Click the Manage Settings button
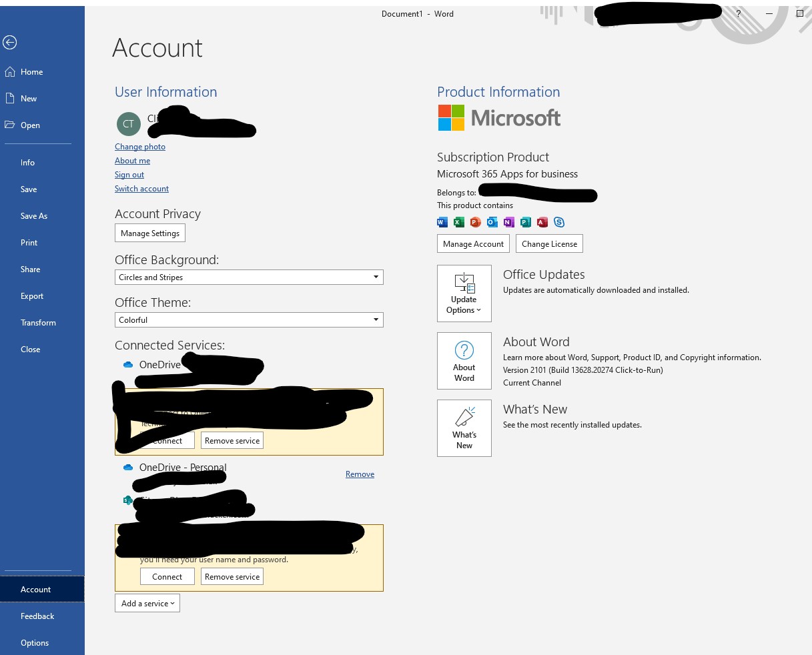 (x=150, y=233)
